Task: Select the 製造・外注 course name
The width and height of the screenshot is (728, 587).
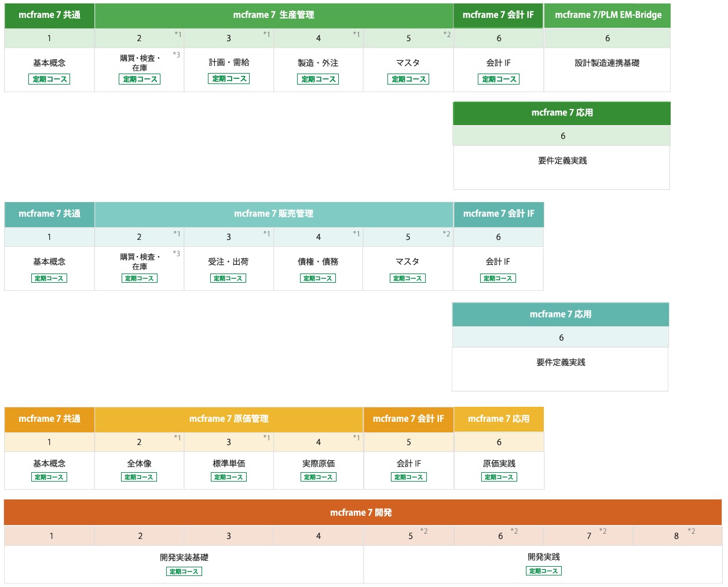Action: 318,63
